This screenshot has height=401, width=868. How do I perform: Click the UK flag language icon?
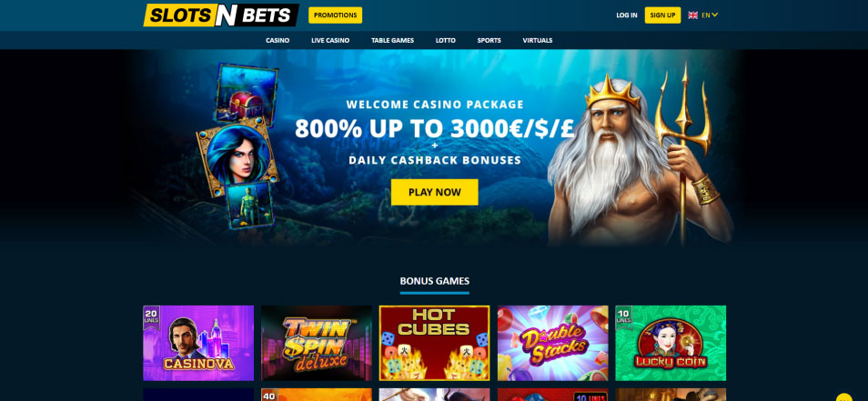coord(692,15)
